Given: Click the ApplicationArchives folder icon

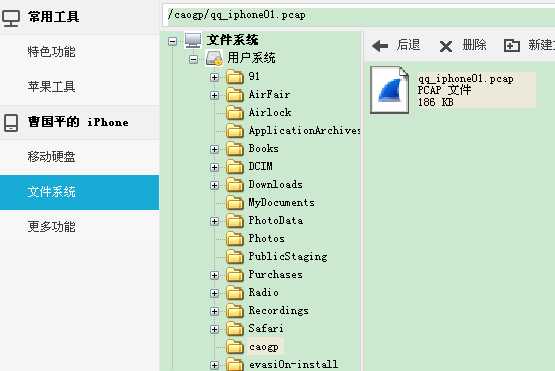Looking at the screenshot, I should [235, 131].
